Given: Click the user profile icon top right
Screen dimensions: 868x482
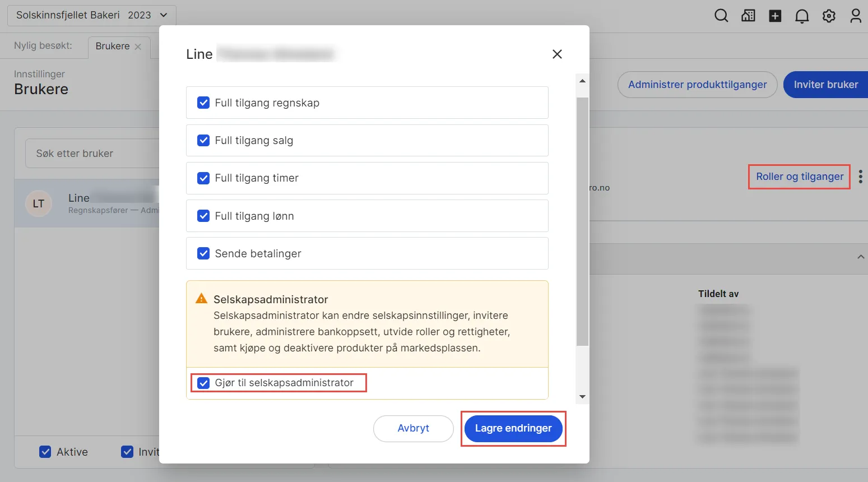Looking at the screenshot, I should (x=856, y=16).
